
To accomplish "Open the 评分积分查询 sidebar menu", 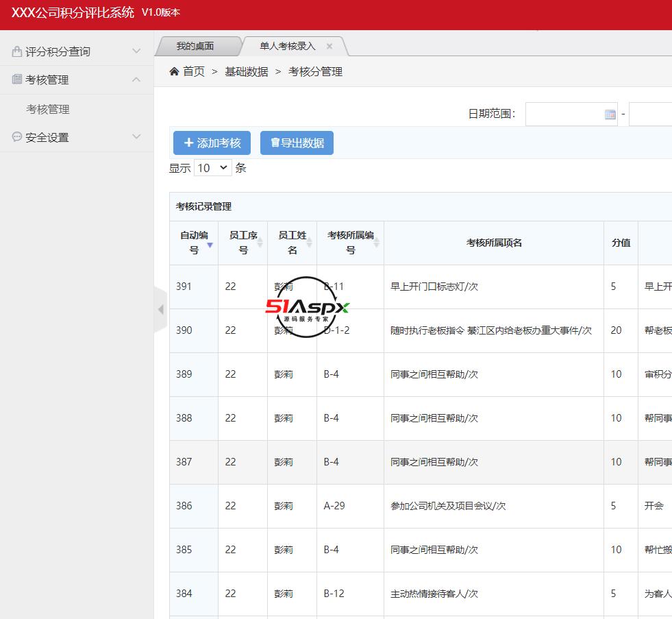I will click(77, 51).
